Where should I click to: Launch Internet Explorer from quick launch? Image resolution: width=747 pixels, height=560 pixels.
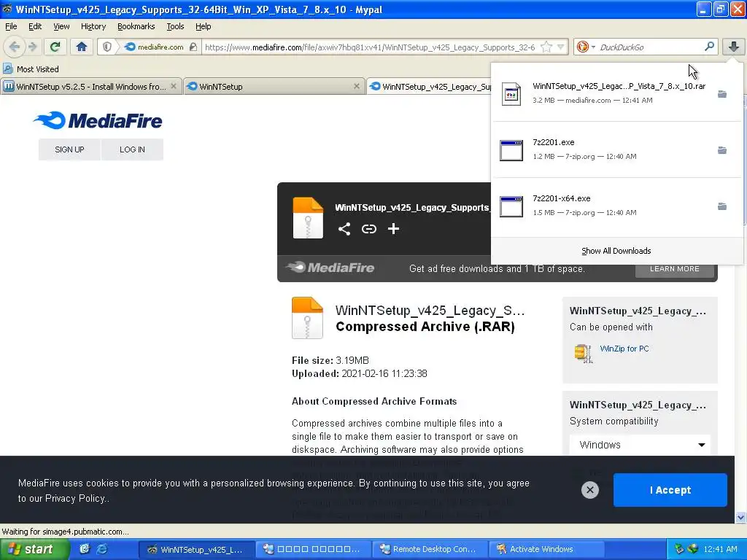coord(102,549)
